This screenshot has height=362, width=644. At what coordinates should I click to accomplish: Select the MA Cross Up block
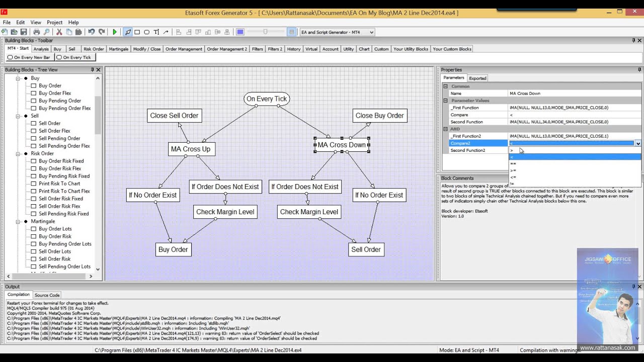(191, 149)
